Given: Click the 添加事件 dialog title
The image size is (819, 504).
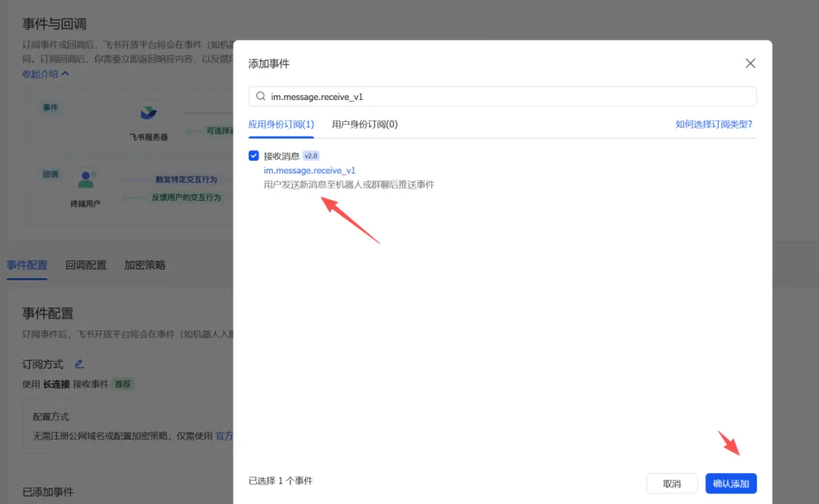Looking at the screenshot, I should click(x=268, y=64).
